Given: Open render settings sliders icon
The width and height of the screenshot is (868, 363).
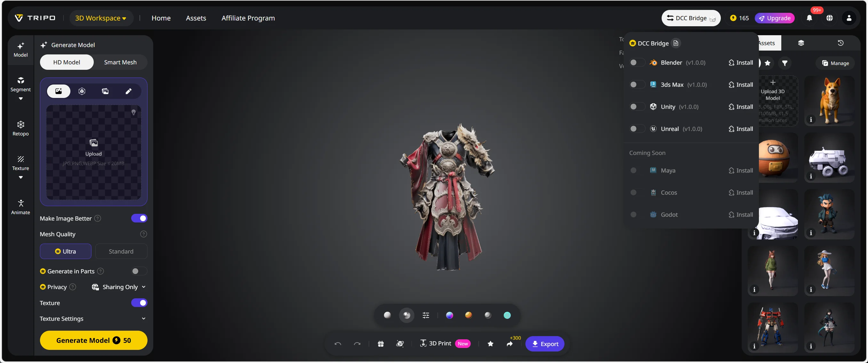Looking at the screenshot, I should pos(426,315).
